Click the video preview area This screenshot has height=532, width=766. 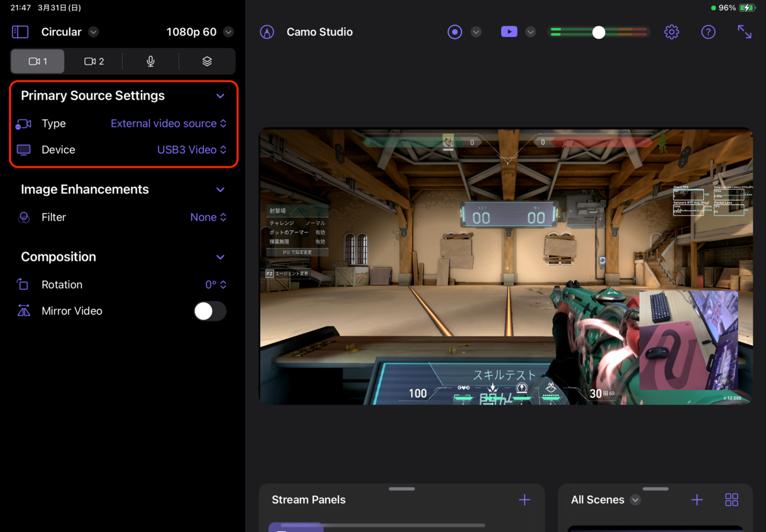tap(506, 267)
